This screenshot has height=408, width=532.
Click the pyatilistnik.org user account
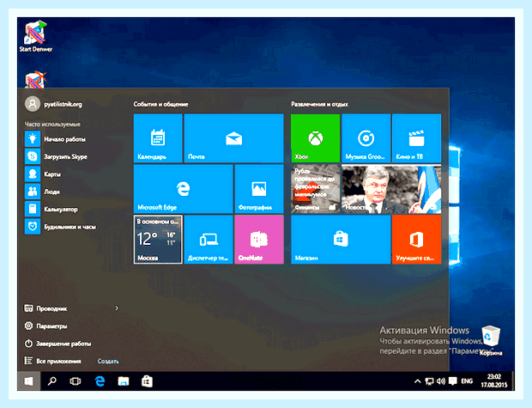[53, 104]
